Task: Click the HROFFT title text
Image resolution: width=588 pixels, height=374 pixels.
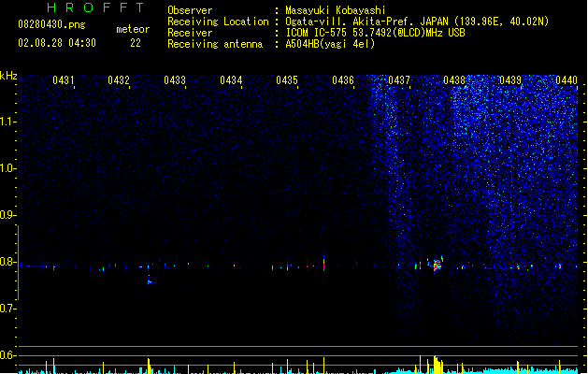Action: click(95, 7)
